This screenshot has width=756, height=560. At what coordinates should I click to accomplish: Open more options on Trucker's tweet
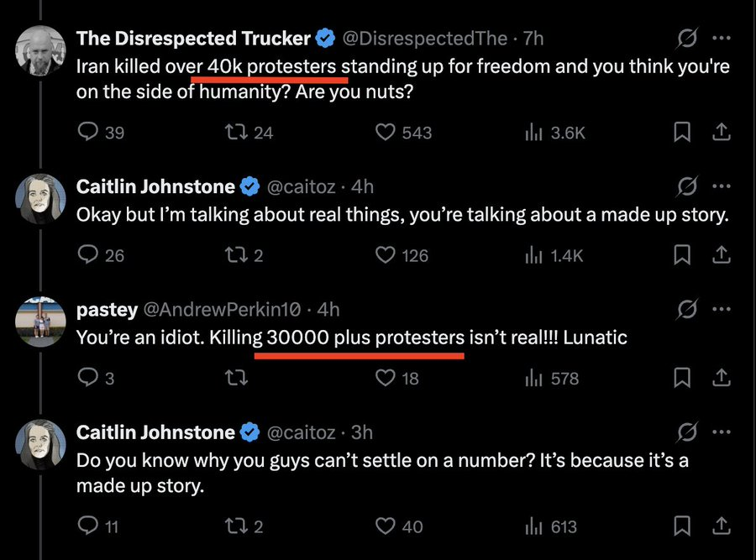tap(721, 39)
